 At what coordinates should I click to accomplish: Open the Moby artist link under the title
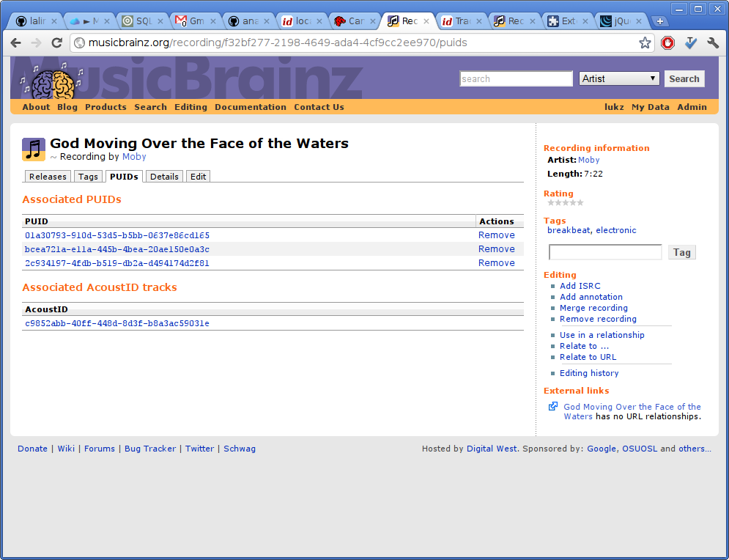(134, 157)
